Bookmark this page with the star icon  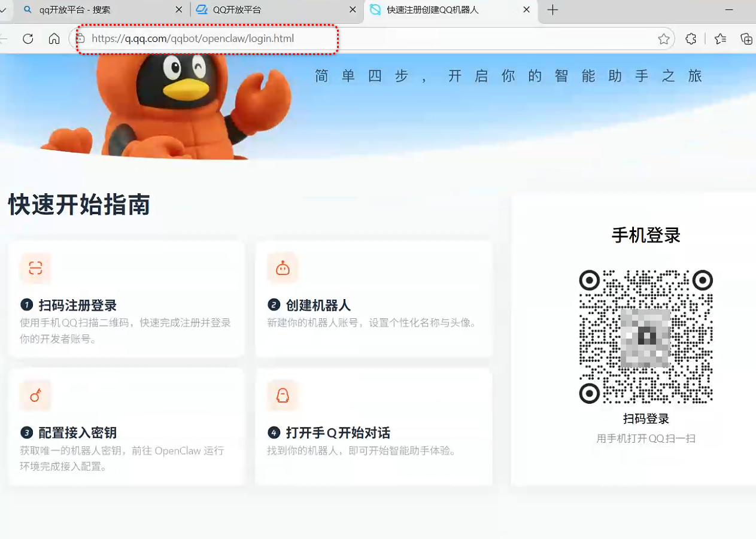tap(663, 39)
